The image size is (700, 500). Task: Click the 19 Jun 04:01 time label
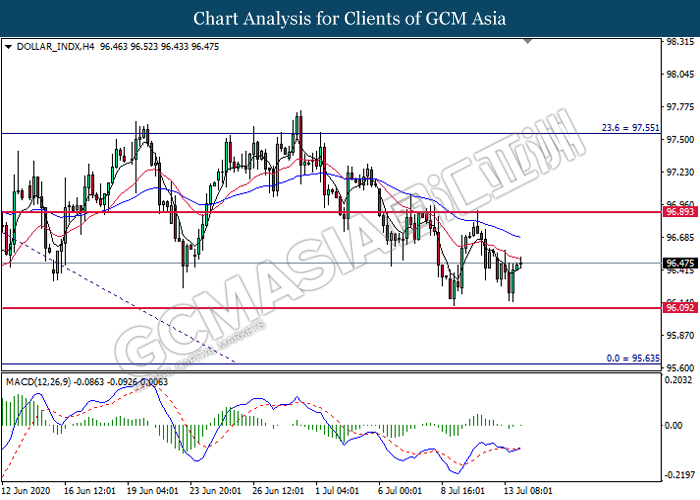pos(153,491)
